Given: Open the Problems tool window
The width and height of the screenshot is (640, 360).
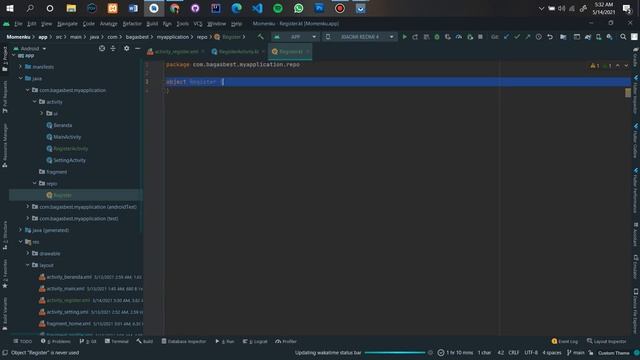Looking at the screenshot, I should tap(56, 341).
